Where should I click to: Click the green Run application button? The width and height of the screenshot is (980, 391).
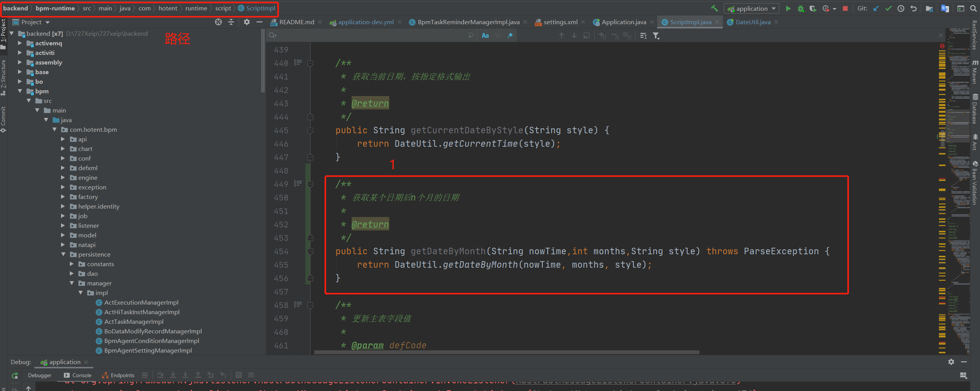tap(788, 8)
